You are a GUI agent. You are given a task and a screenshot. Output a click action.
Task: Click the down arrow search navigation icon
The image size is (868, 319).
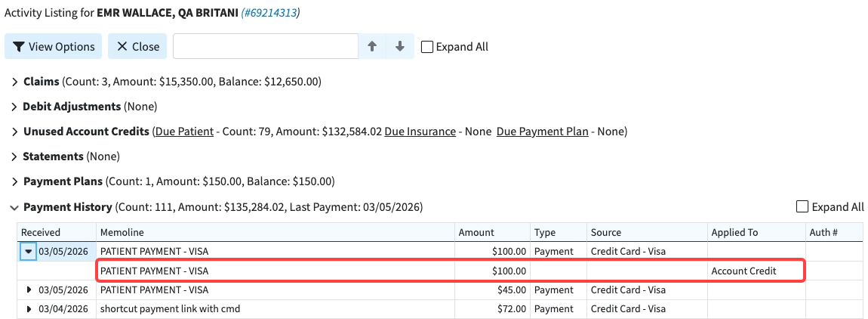point(400,46)
